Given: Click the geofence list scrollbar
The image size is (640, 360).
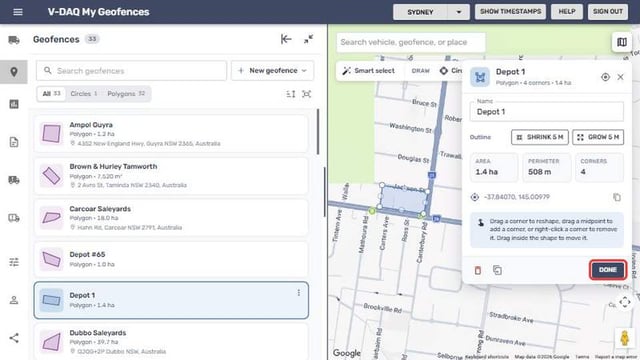Looking at the screenshot, I should point(318,132).
